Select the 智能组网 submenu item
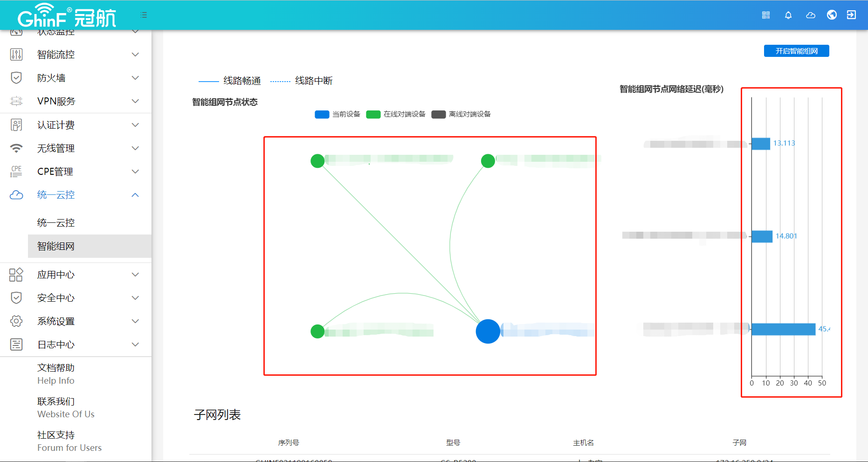The image size is (868, 462). pyautogui.click(x=56, y=246)
